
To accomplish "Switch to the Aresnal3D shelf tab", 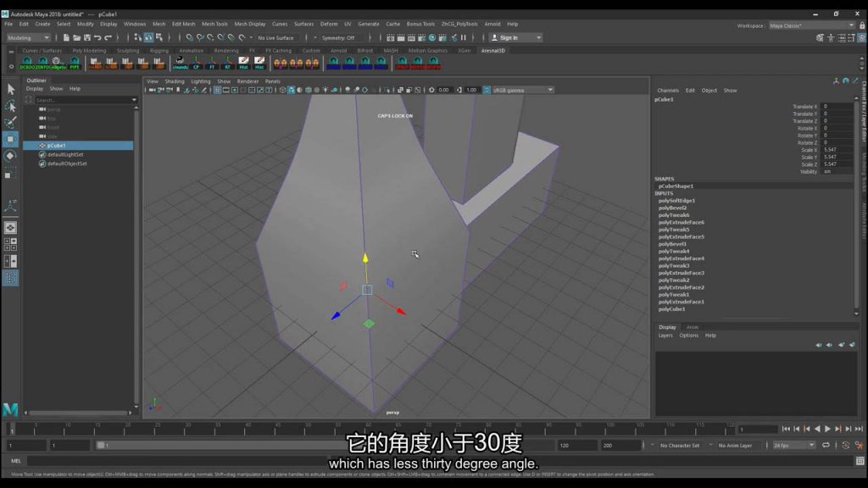I will coord(492,50).
